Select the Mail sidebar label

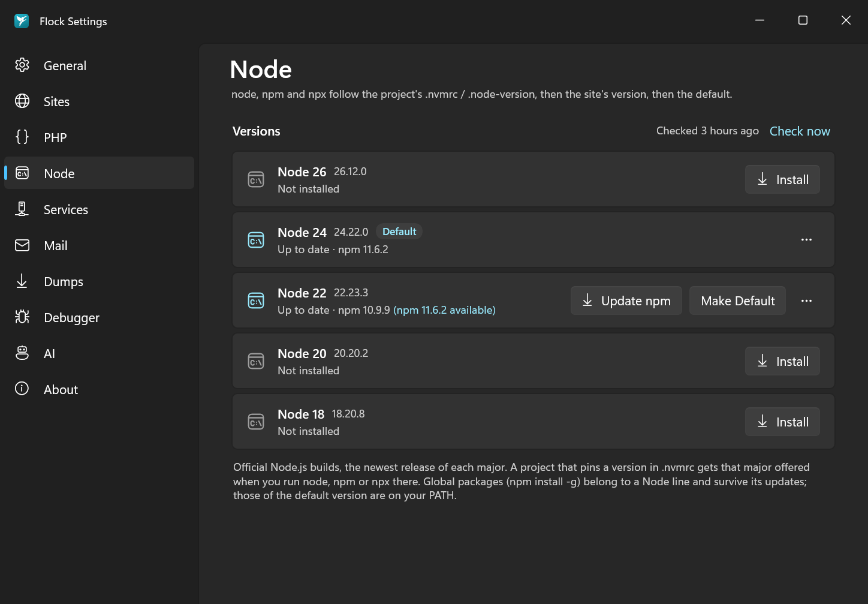pos(56,245)
